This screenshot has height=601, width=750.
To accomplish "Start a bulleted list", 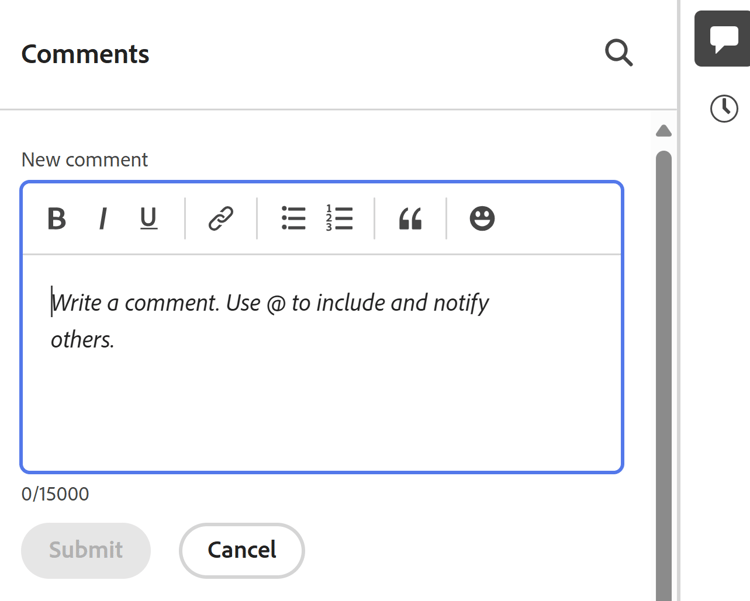I will tap(293, 219).
